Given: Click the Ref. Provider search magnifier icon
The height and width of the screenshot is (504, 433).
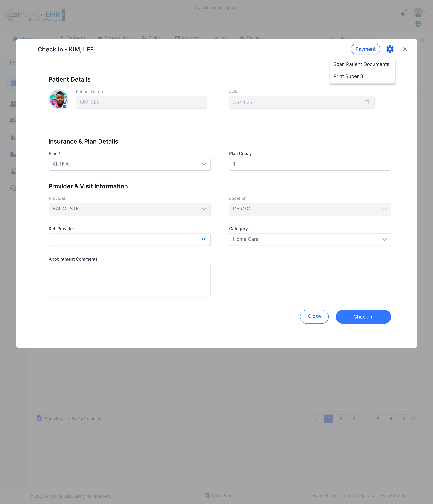Looking at the screenshot, I should [x=204, y=240].
